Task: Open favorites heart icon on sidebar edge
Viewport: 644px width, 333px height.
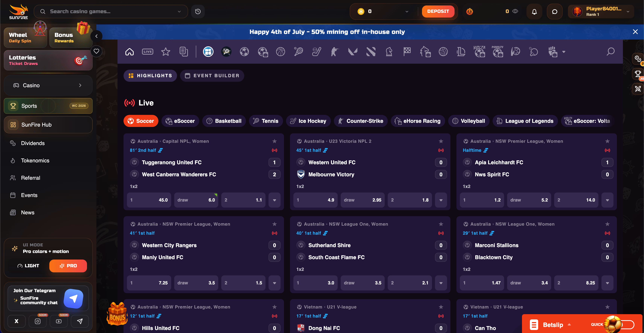Action: click(x=96, y=51)
